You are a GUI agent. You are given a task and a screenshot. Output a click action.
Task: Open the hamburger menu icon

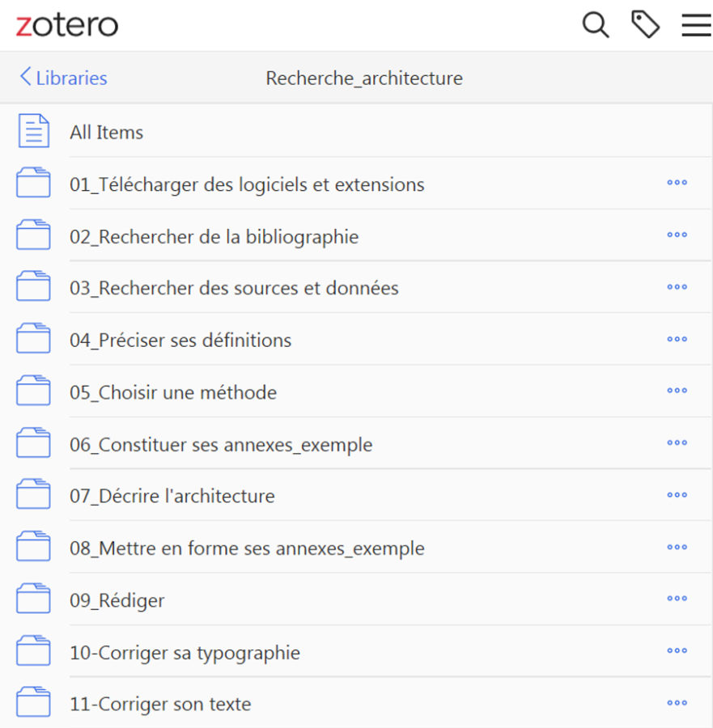(x=695, y=25)
